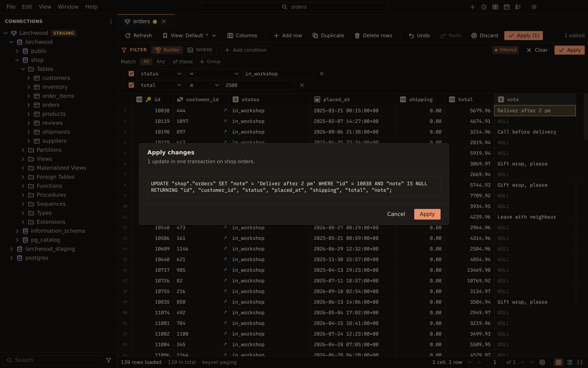Image resolution: width=588 pixels, height=368 pixels.
Task: Remove the status filter condition
Action: [x=322, y=74]
